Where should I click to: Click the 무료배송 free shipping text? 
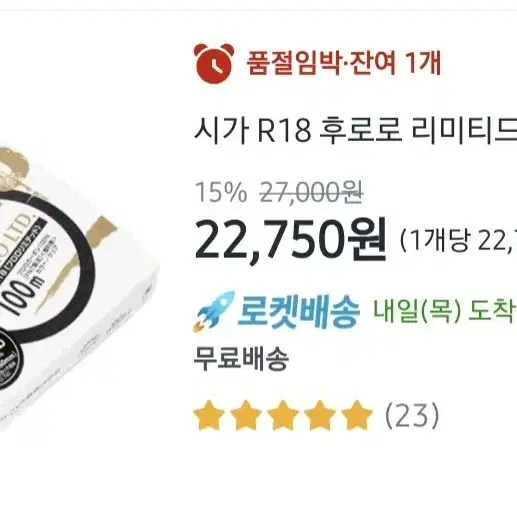[x=241, y=360]
